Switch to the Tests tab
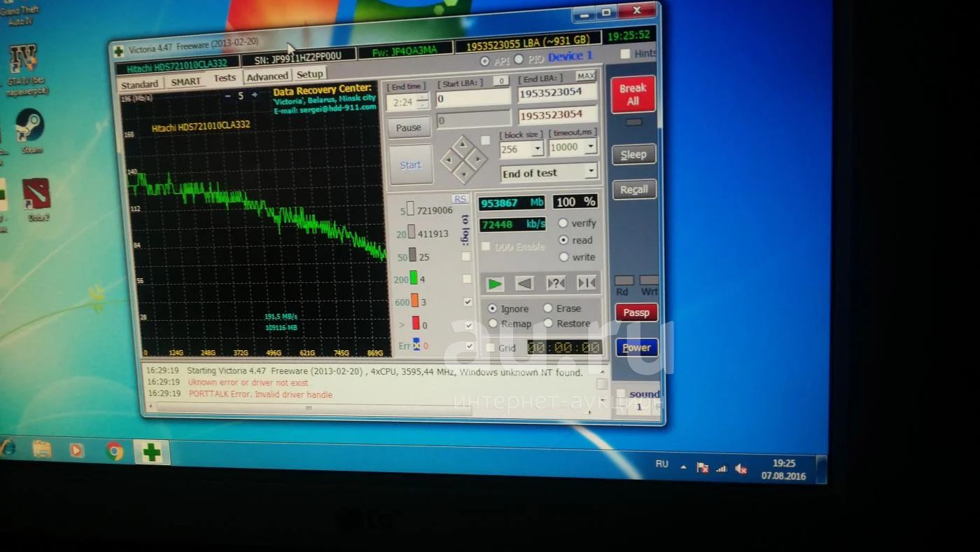980x552 pixels. pos(224,78)
